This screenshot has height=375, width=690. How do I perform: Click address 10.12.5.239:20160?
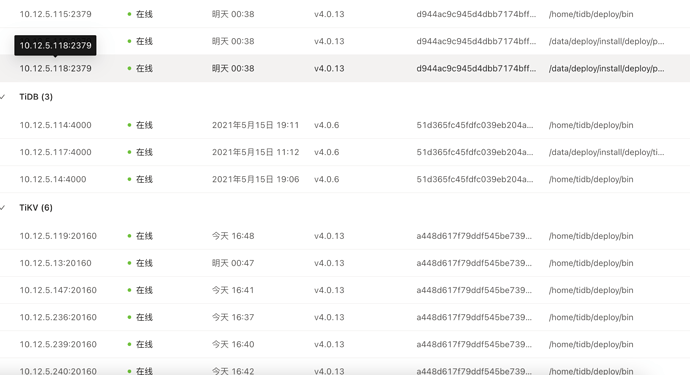(58, 345)
